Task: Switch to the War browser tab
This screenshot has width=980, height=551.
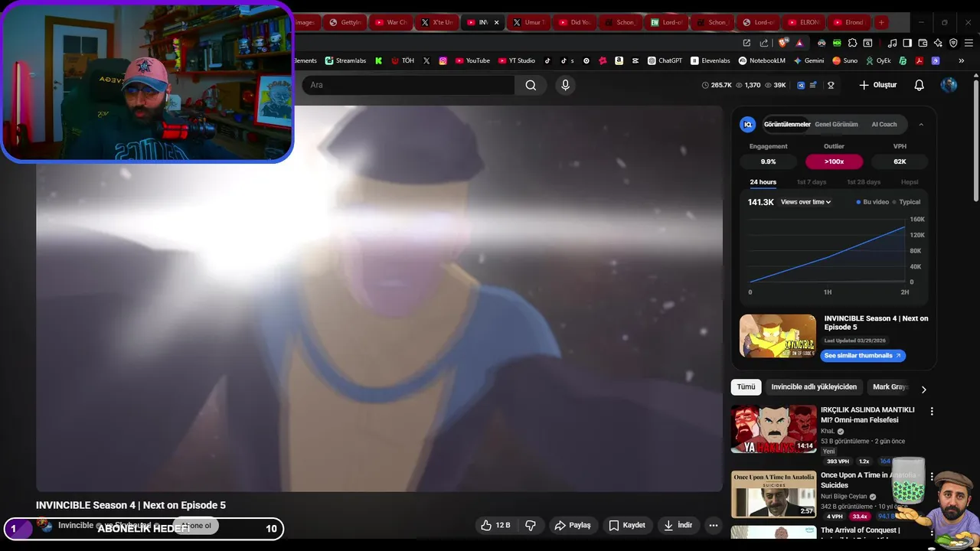Action: [x=391, y=22]
